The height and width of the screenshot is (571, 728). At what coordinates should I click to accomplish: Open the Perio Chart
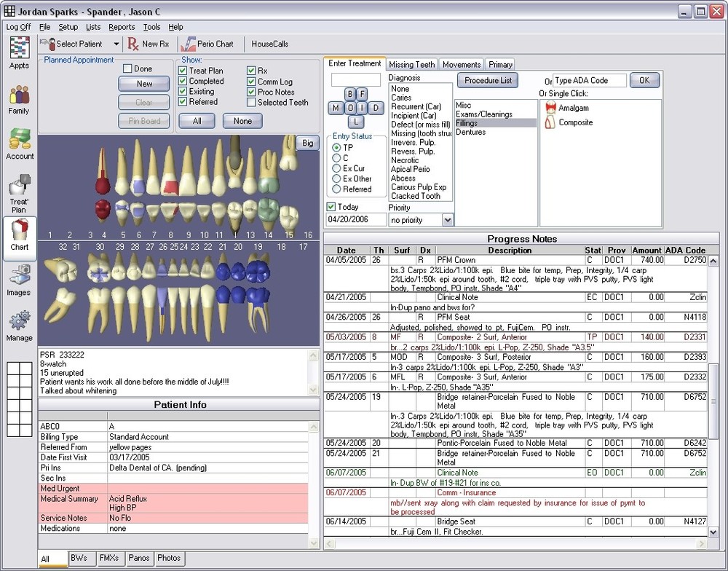(x=209, y=44)
